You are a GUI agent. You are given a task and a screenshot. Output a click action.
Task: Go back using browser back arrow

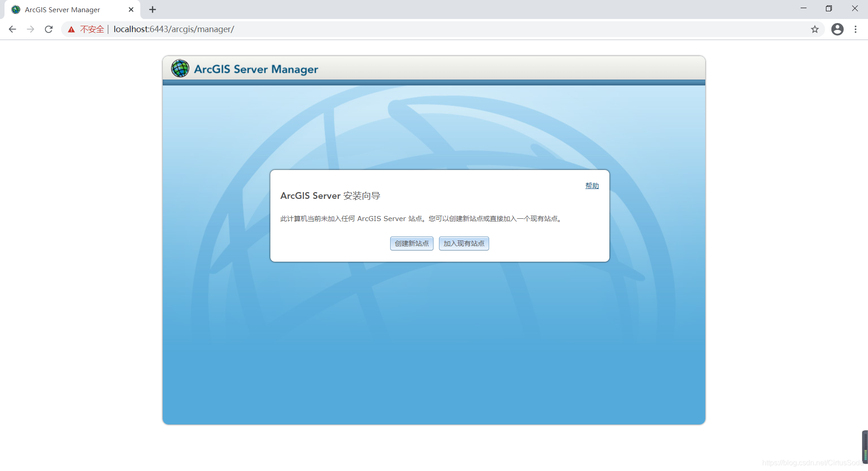point(12,29)
